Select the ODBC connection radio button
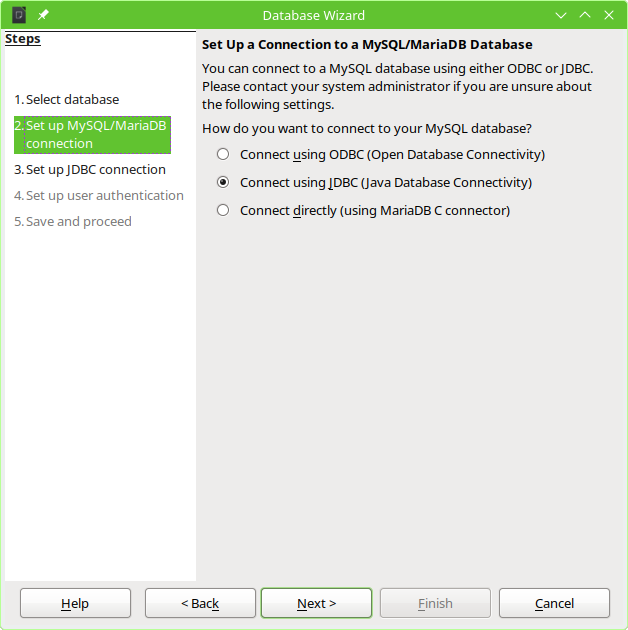Screen dimensions: 628x630 [223, 155]
